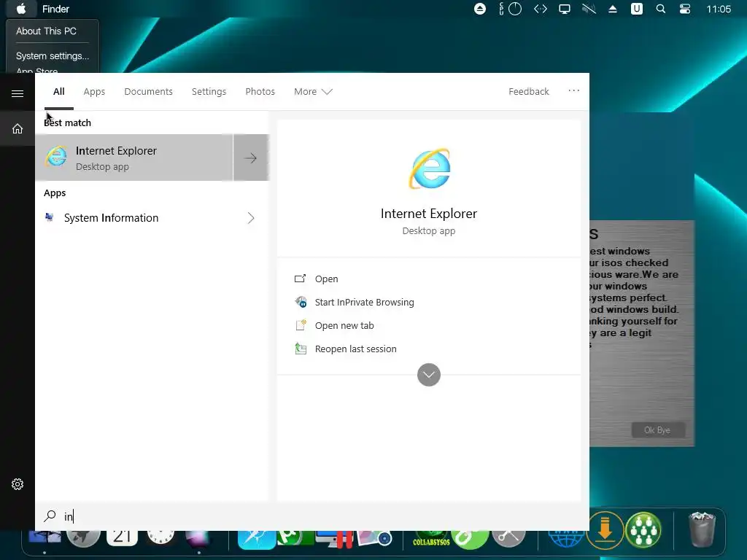Click the Ok Bye button in background dialog
This screenshot has height=560, width=747.
pyautogui.click(x=658, y=430)
